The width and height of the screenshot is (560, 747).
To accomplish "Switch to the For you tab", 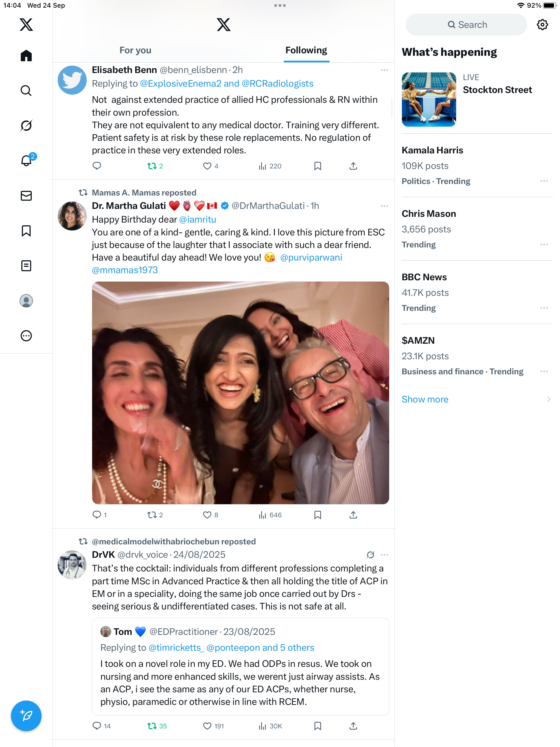I will [135, 50].
